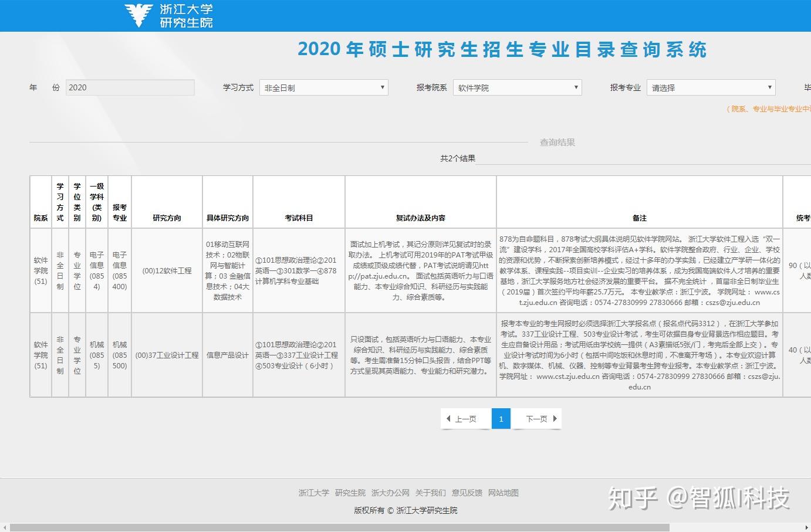Open the 关于我们 footer link
The image size is (811, 532).
tap(430, 493)
